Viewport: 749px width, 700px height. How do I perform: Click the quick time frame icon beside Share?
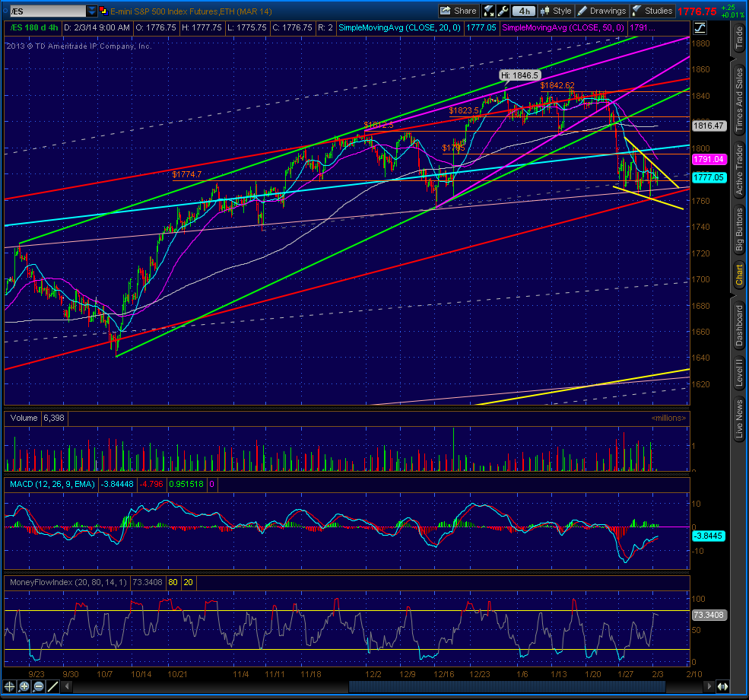[489, 11]
